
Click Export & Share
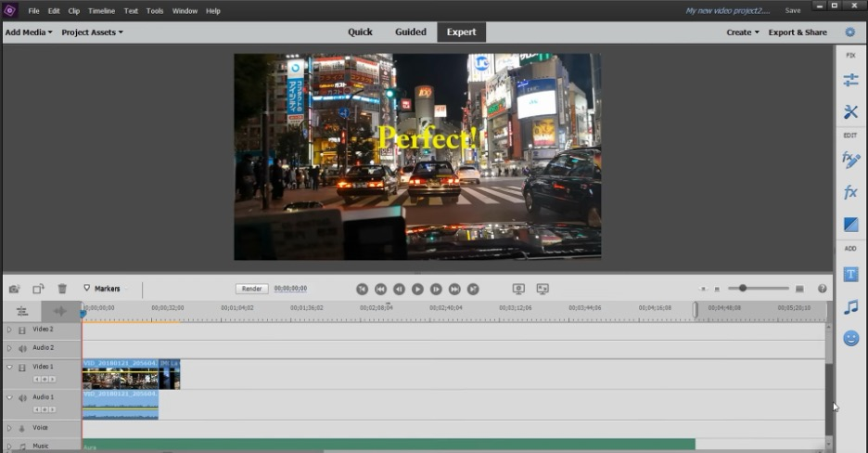tap(798, 32)
